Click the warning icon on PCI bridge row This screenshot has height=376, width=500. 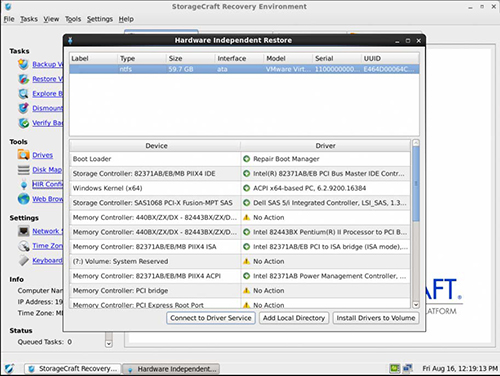point(246,291)
